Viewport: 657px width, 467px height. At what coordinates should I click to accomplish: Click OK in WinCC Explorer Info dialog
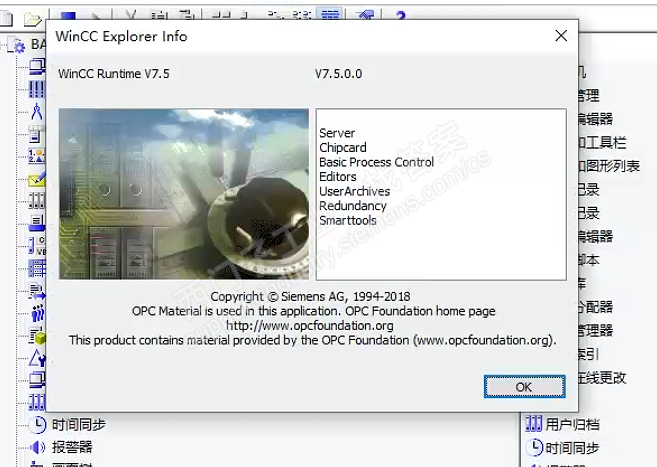point(524,387)
